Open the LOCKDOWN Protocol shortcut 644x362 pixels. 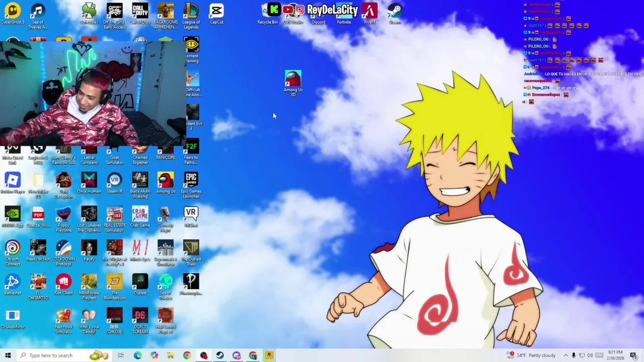(x=63, y=253)
